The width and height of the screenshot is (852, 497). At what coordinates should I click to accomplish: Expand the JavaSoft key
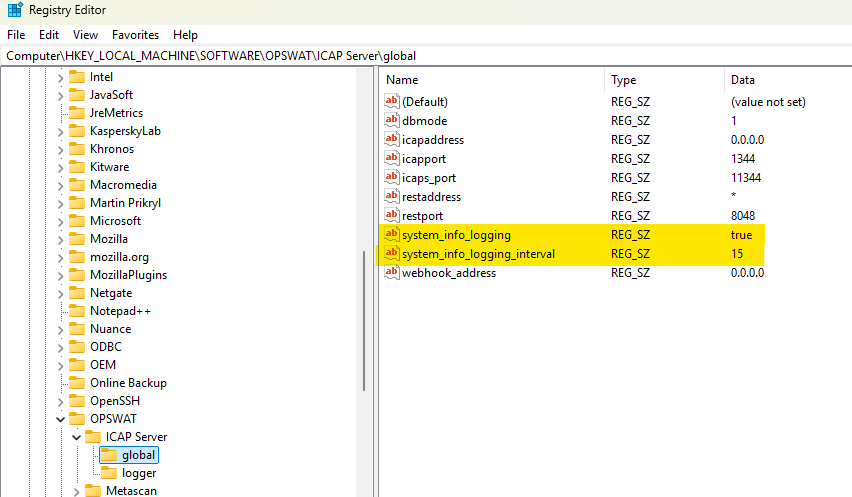tap(60, 96)
